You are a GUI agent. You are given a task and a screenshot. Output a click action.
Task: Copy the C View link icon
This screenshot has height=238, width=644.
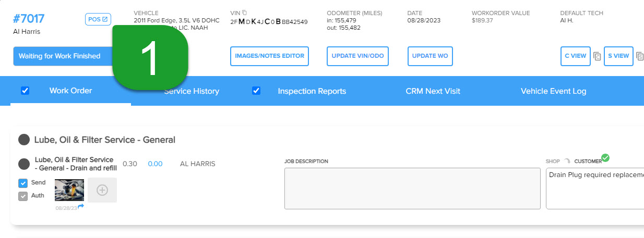coord(598,56)
